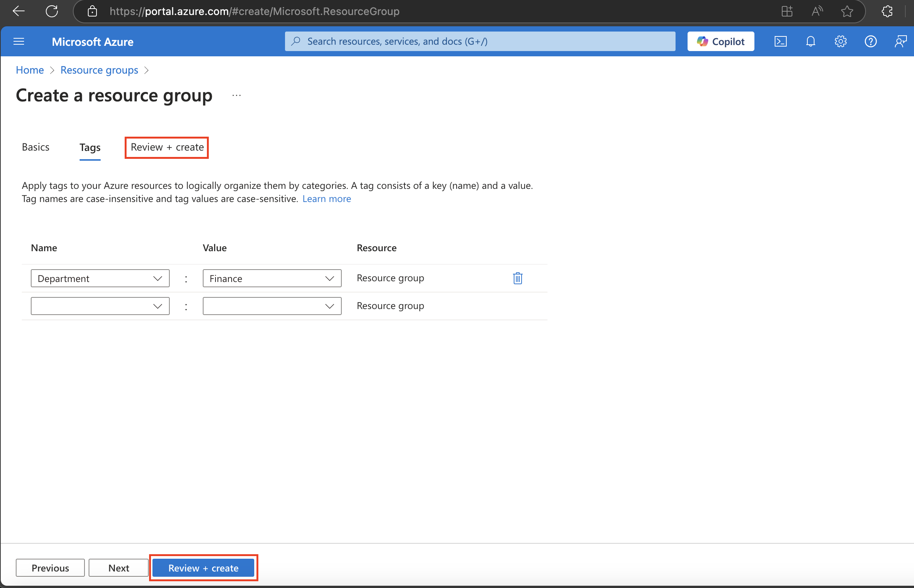Open the Review + create tab
Viewport: 914px width, 588px height.
[x=167, y=147]
